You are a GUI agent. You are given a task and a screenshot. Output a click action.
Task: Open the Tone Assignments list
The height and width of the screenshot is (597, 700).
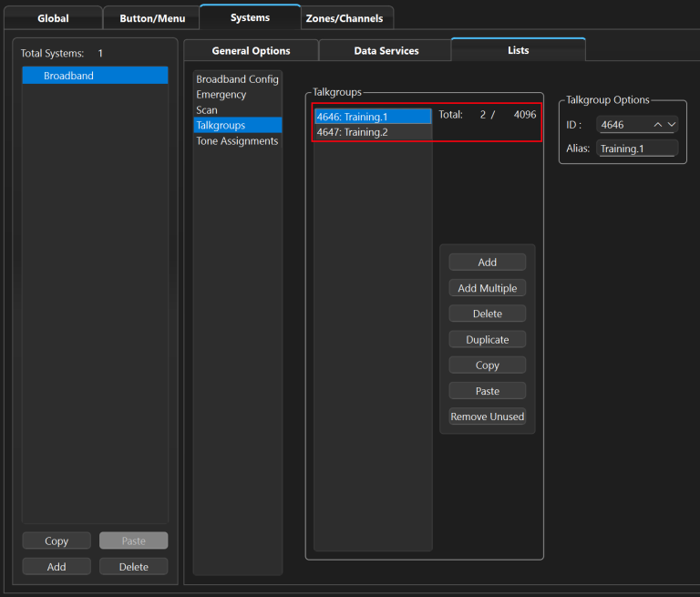coord(237,141)
